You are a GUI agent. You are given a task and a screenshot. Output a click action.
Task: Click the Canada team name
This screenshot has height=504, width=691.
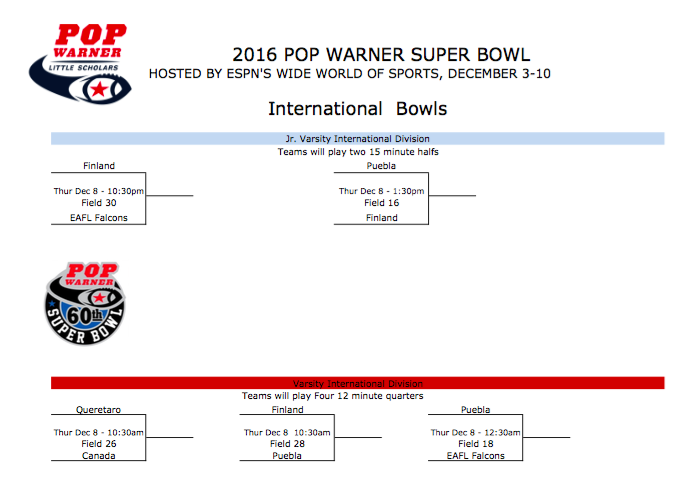(98, 456)
